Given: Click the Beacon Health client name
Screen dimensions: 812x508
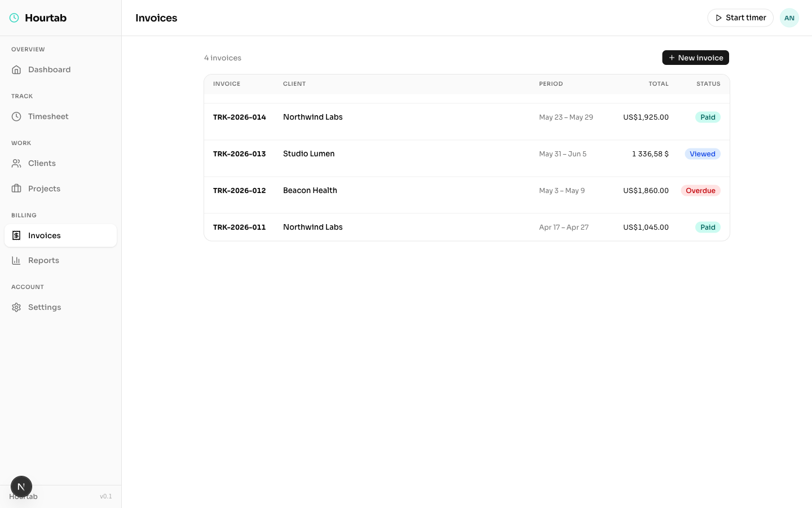Looking at the screenshot, I should point(310,190).
